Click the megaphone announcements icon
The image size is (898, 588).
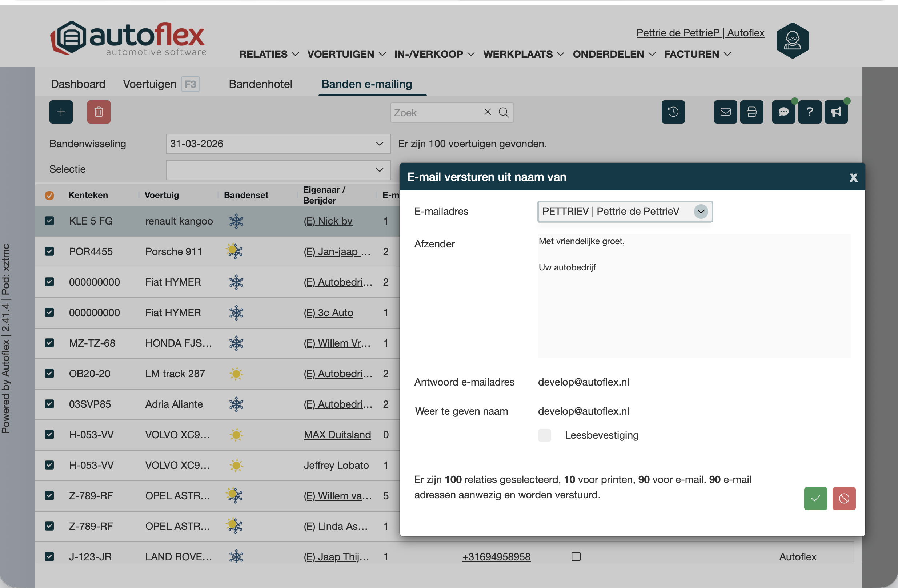(836, 112)
